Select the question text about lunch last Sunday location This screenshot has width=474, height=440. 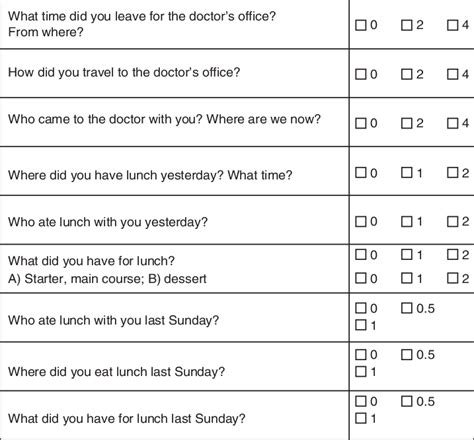click(x=116, y=372)
